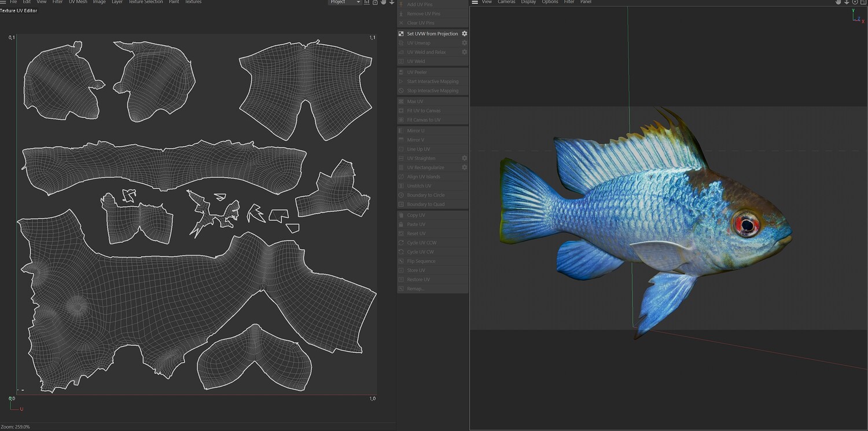Open the UV editor hamburger menu

pyautogui.click(x=3, y=2)
